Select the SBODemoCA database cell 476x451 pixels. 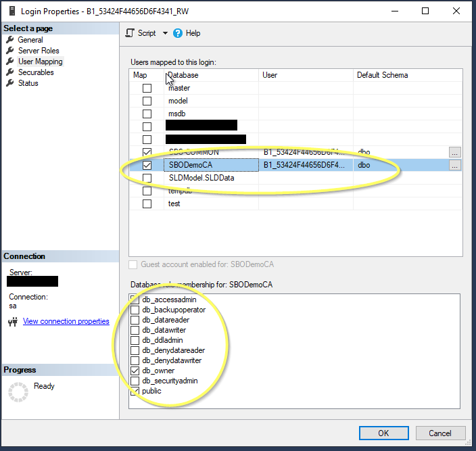pos(211,165)
